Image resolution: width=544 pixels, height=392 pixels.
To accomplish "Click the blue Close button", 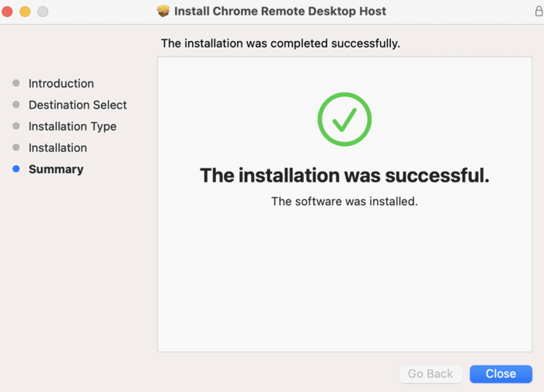I will 500,373.
